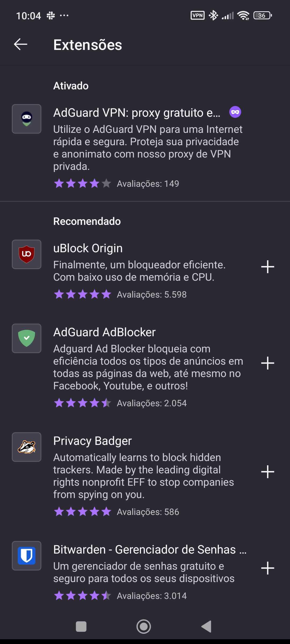Screen dimensions: 290x644
Task: Tap the back arrow in Extensões header
Action: coord(21,44)
